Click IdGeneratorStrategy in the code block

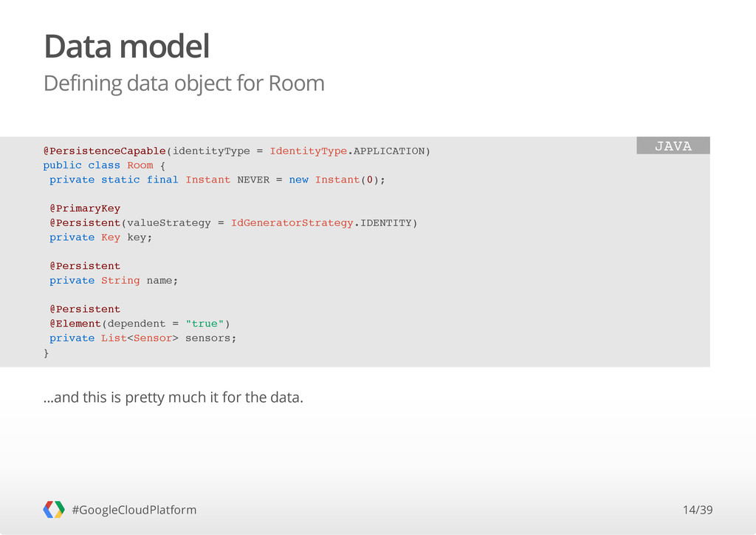click(292, 223)
